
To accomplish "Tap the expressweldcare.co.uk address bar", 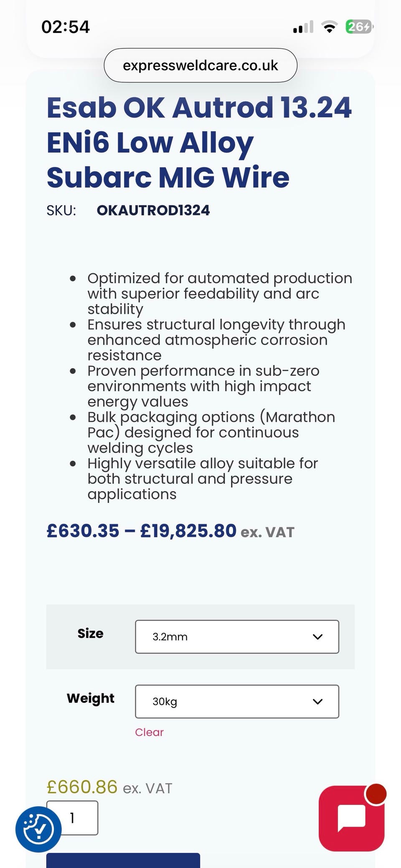I will (x=200, y=65).
